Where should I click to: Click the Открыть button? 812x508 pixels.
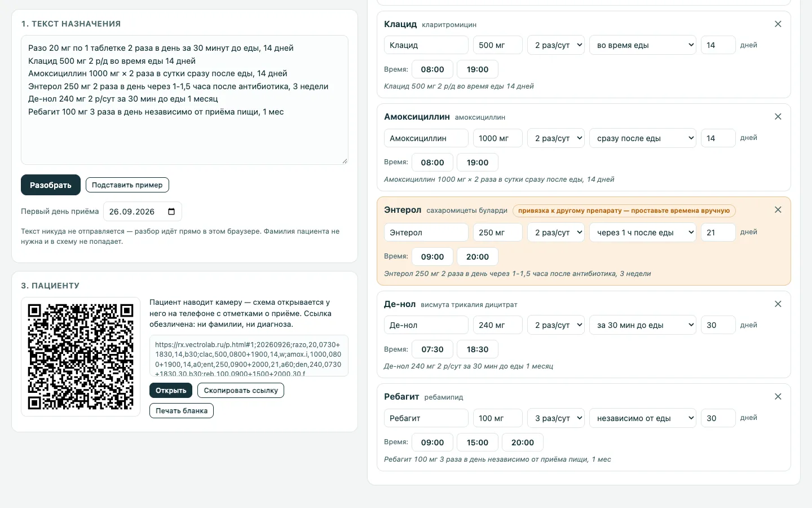click(x=171, y=391)
